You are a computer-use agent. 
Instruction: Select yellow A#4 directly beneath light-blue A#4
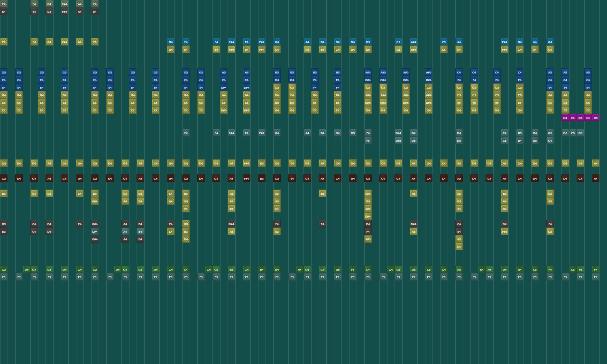pyautogui.click(x=414, y=49)
